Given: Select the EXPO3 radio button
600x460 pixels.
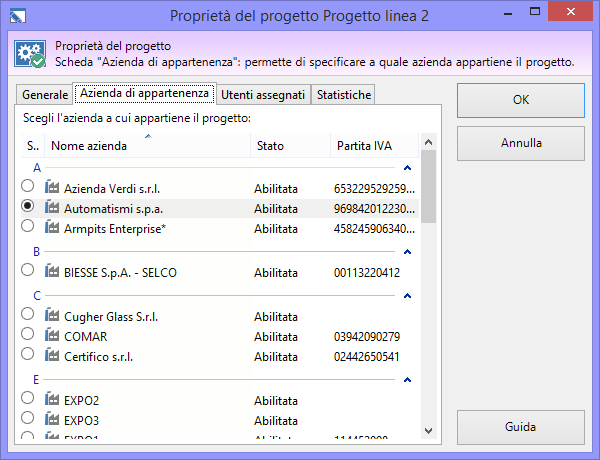Looking at the screenshot, I should coord(28,418).
